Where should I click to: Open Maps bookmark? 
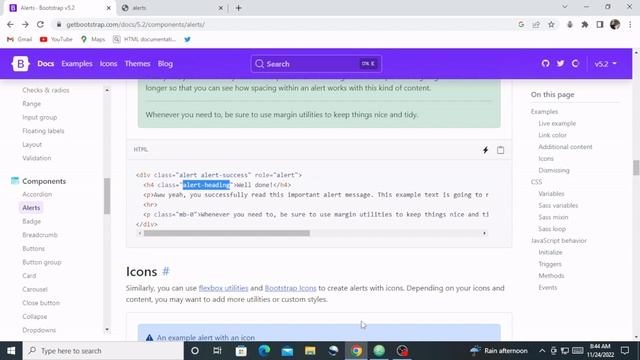[x=93, y=39]
